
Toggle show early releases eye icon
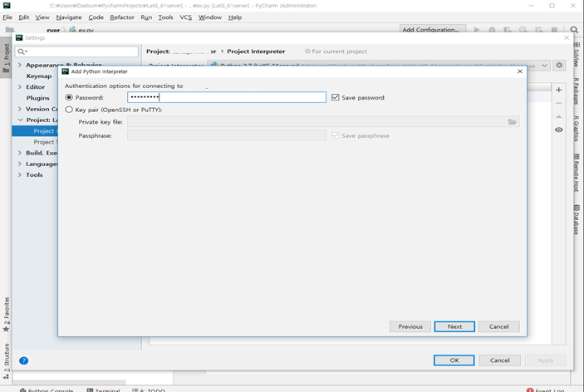click(559, 130)
